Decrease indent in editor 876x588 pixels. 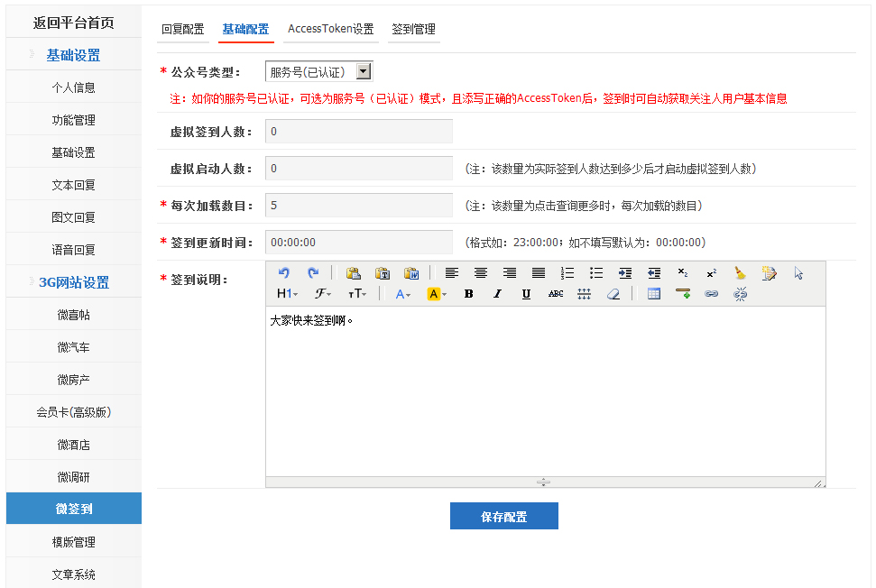point(654,272)
